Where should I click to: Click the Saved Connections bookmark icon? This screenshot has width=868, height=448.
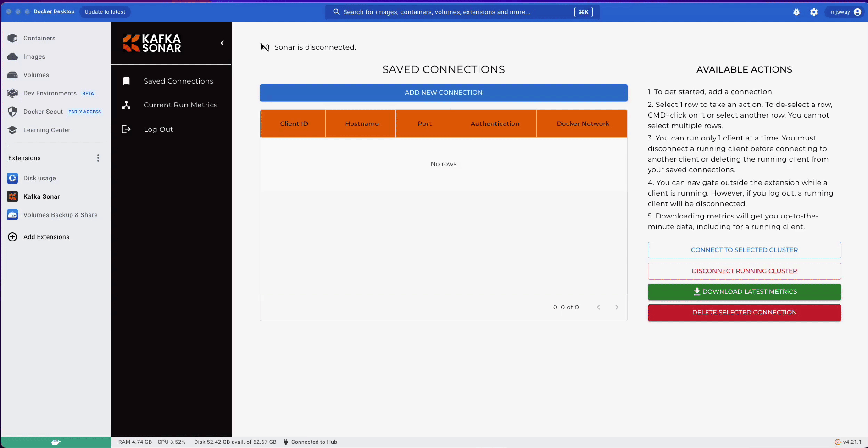(x=127, y=81)
